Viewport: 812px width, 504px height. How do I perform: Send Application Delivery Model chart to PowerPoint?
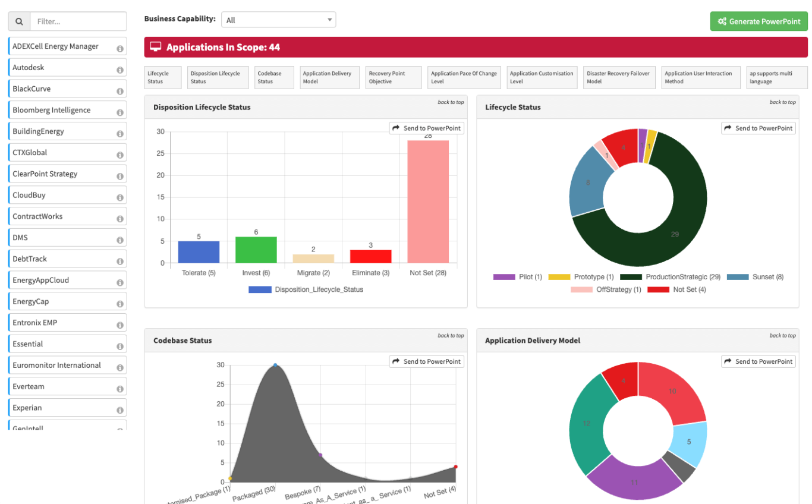758,361
